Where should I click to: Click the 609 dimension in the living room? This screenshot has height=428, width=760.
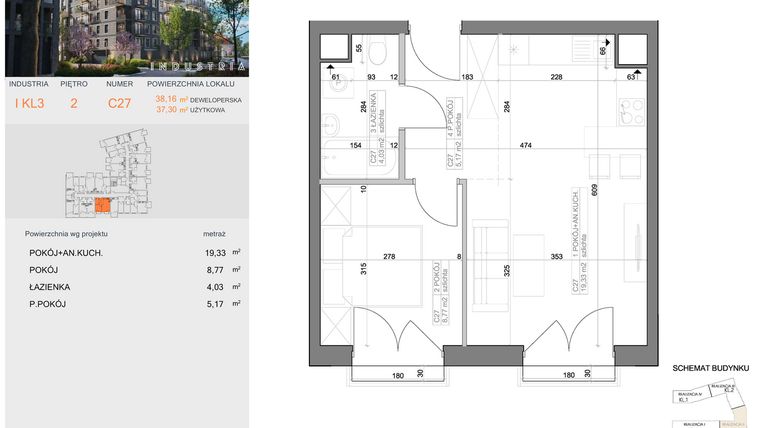point(595,190)
